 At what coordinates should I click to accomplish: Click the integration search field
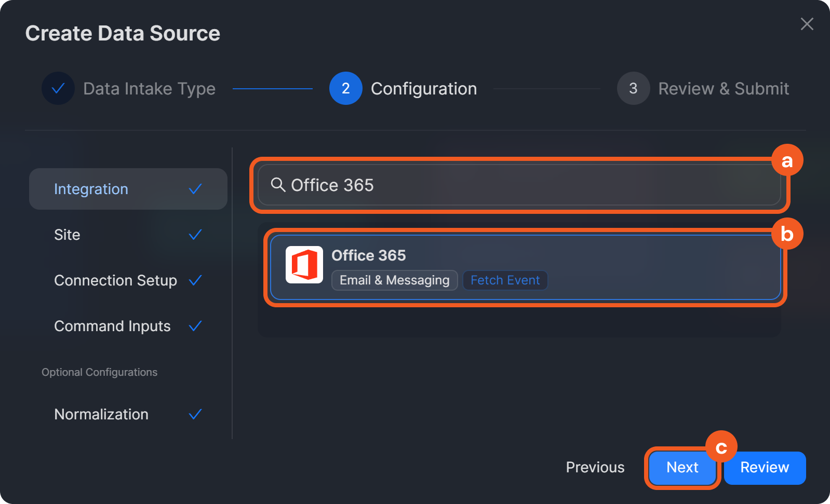519,185
